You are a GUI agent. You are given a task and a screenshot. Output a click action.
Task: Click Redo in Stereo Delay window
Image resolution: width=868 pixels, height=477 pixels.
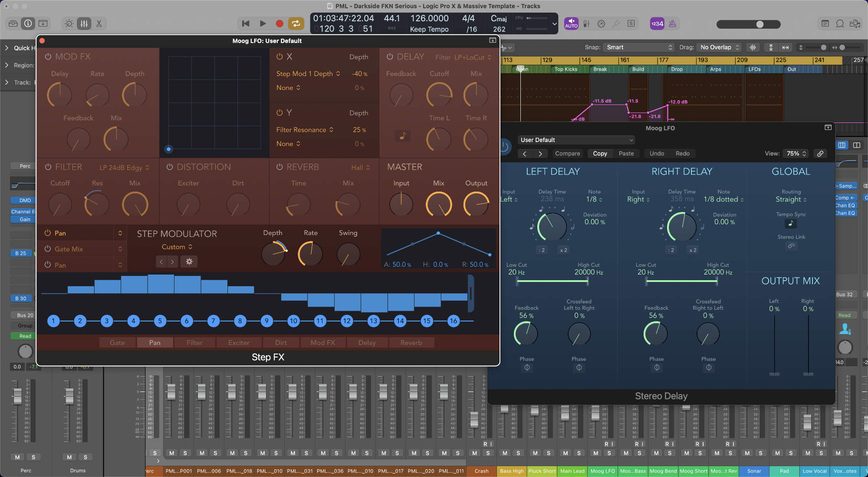[682, 153]
